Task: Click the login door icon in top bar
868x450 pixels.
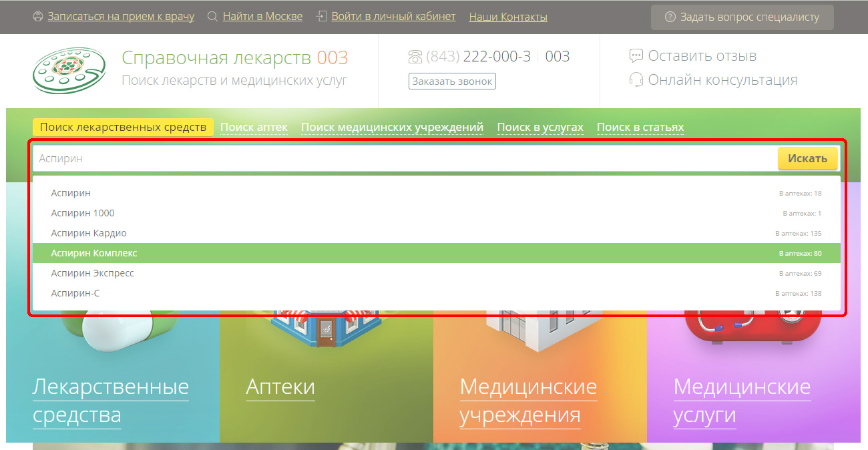Action: (x=321, y=16)
